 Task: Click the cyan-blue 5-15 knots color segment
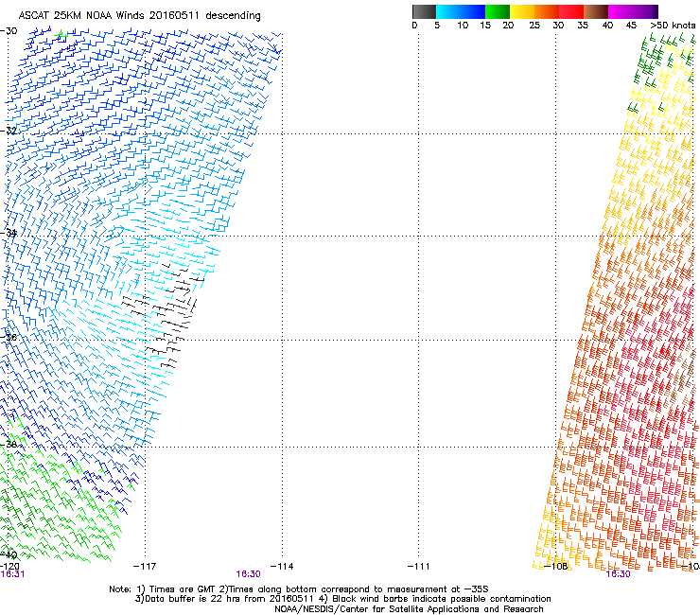click(x=461, y=11)
